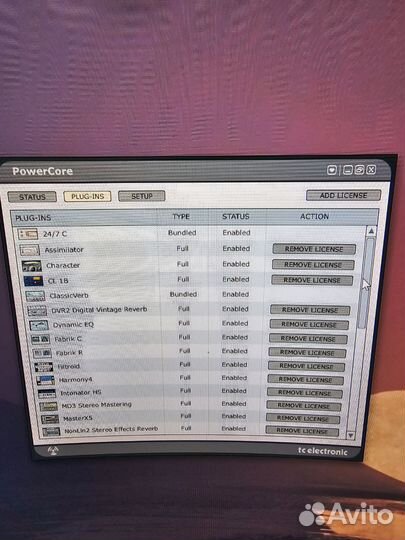The height and width of the screenshot is (540, 405).
Task: Click the emblem icon in the bottom bar
Action: [x=53, y=450]
